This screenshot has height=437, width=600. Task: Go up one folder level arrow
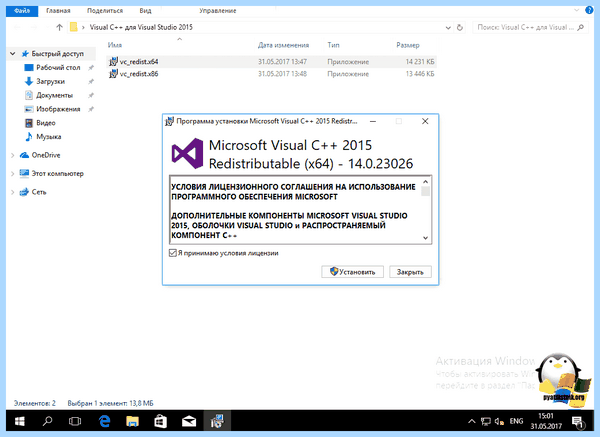(x=59, y=27)
